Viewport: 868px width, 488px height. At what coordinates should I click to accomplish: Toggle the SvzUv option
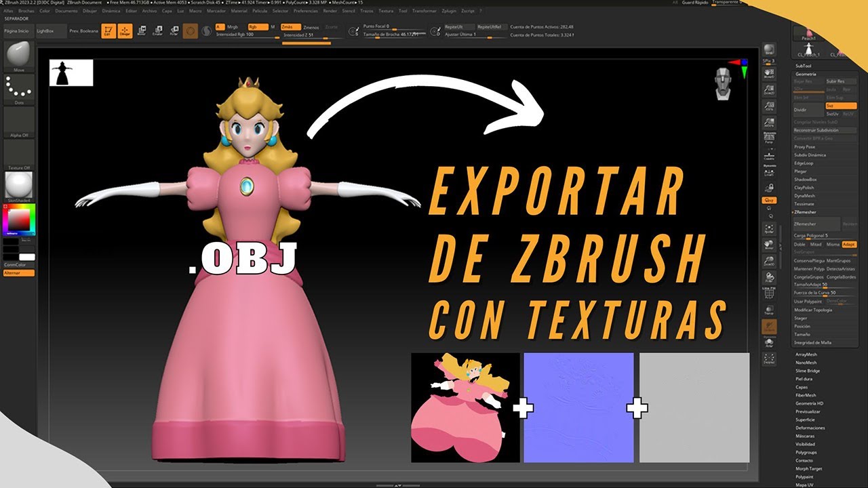tap(832, 114)
